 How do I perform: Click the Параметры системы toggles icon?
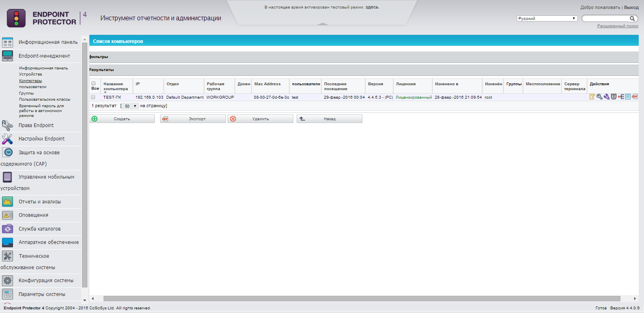[7, 294]
